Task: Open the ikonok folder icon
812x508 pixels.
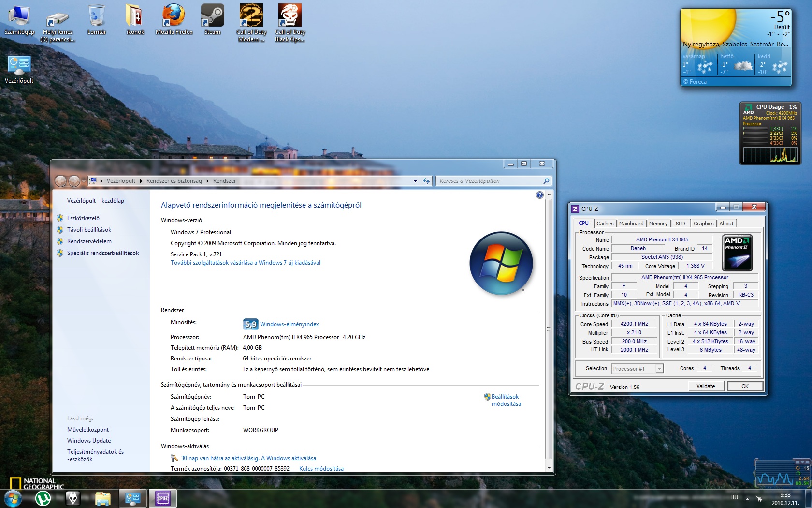Action: point(135,20)
